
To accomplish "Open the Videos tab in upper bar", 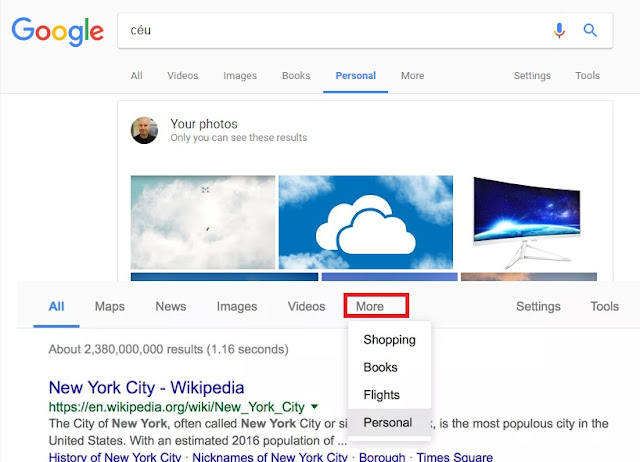I will (182, 76).
